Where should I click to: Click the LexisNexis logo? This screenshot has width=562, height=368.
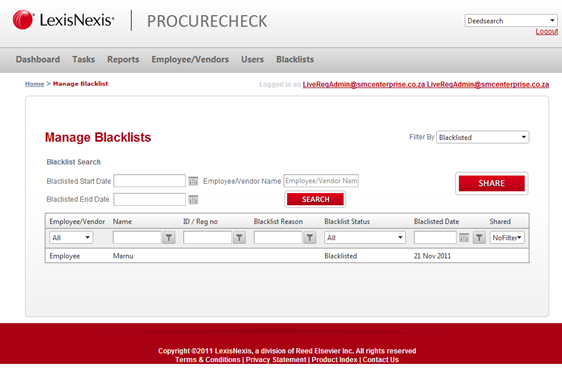coord(63,20)
